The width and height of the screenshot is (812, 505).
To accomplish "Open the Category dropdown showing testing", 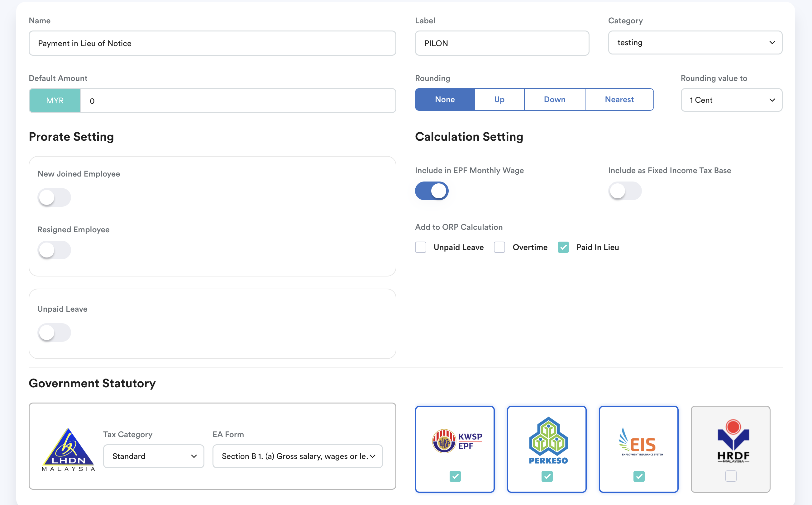I will [x=695, y=43].
